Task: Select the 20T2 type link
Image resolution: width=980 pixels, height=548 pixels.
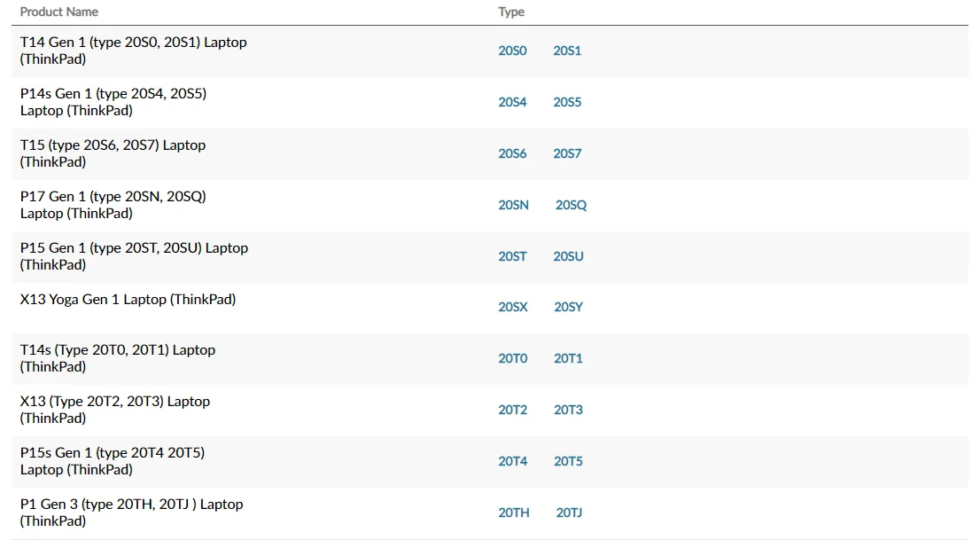Action: pos(512,410)
